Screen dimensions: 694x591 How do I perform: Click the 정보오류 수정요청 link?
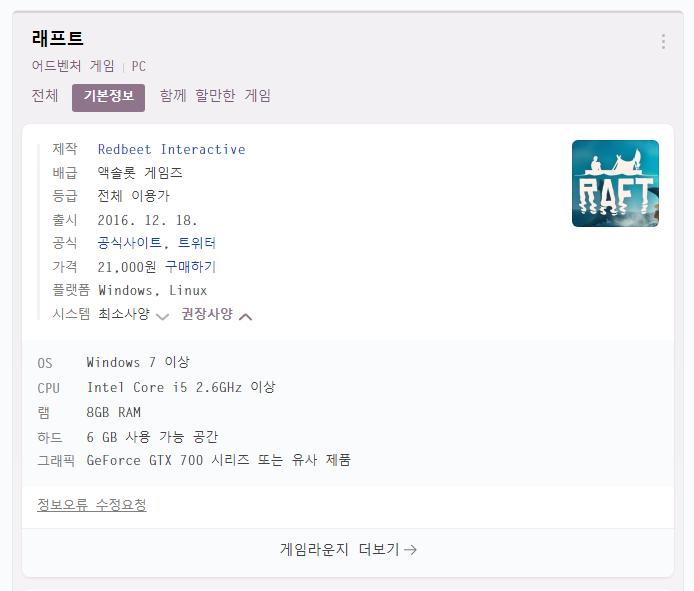coord(92,505)
